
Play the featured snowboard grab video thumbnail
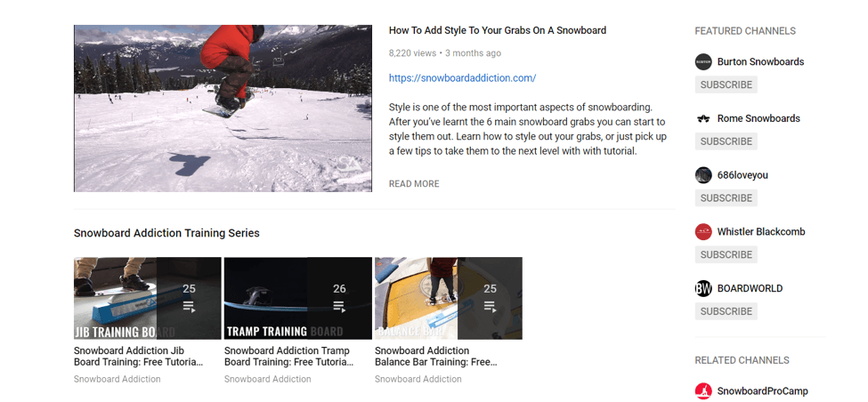point(223,109)
